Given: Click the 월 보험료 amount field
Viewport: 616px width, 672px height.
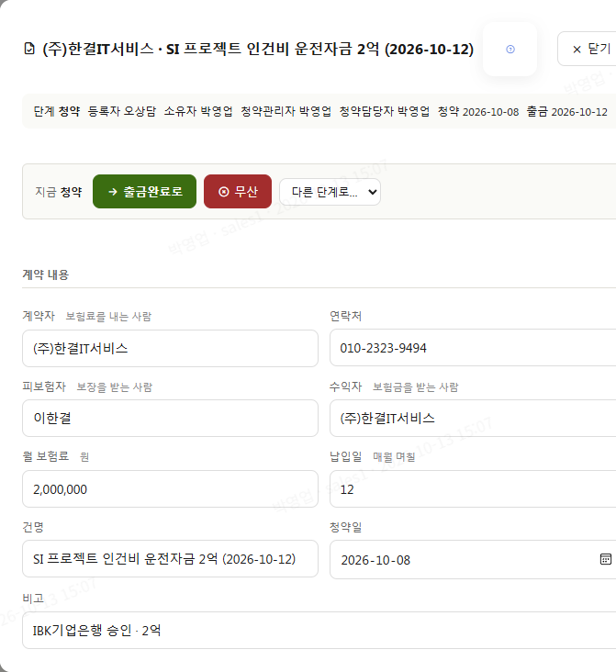Looking at the screenshot, I should (170, 489).
